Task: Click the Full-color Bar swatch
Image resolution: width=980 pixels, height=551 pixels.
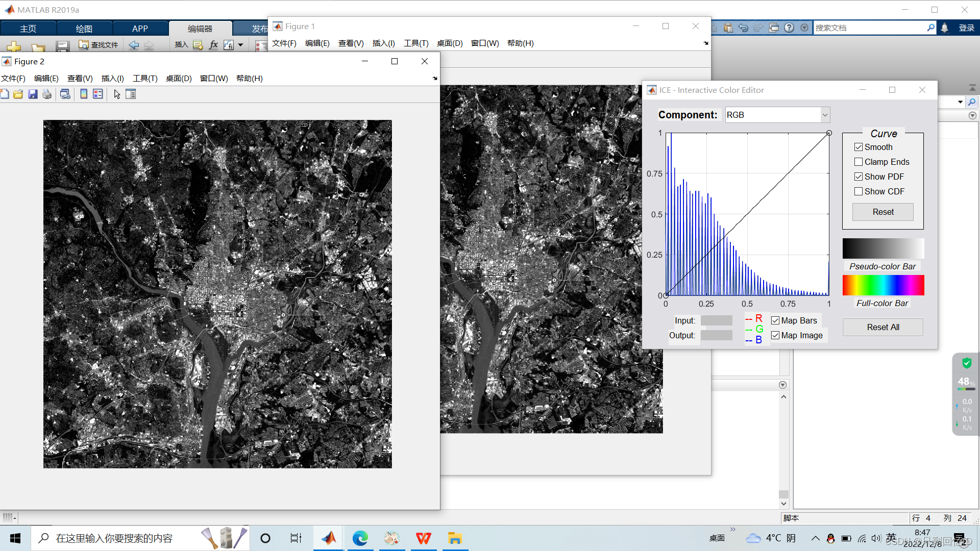Action: click(883, 285)
